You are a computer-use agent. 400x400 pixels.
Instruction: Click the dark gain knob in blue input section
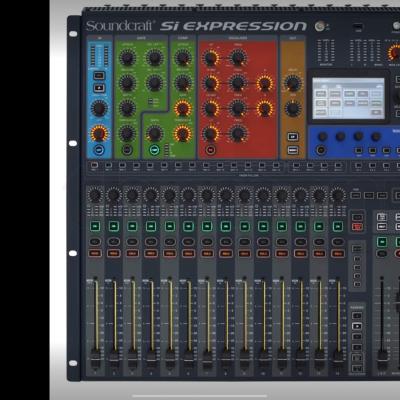(x=99, y=108)
